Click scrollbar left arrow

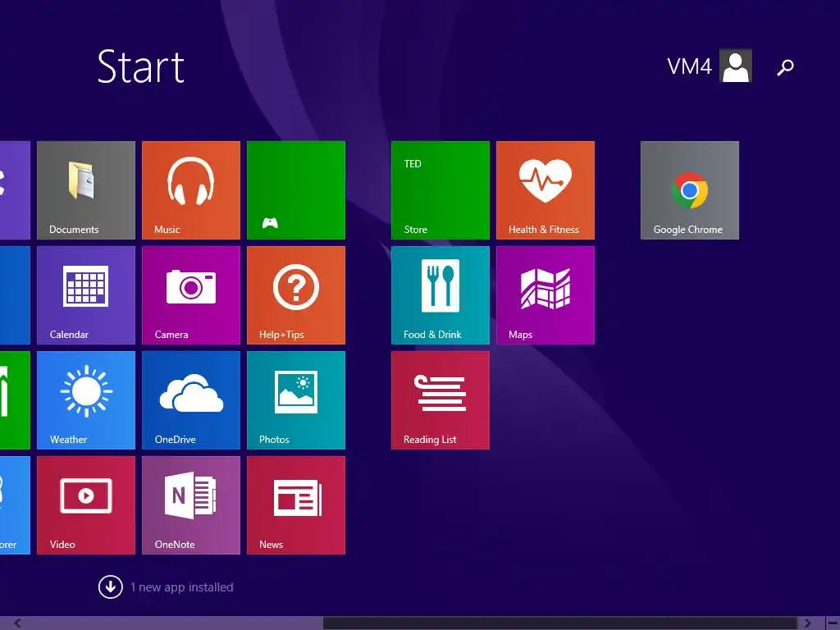click(18, 623)
